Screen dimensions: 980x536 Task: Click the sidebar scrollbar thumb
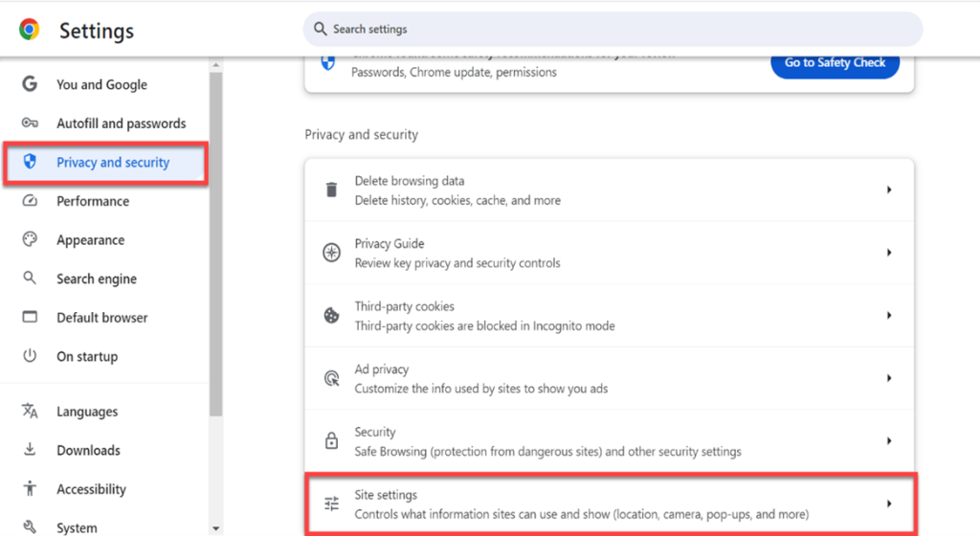pos(215,244)
